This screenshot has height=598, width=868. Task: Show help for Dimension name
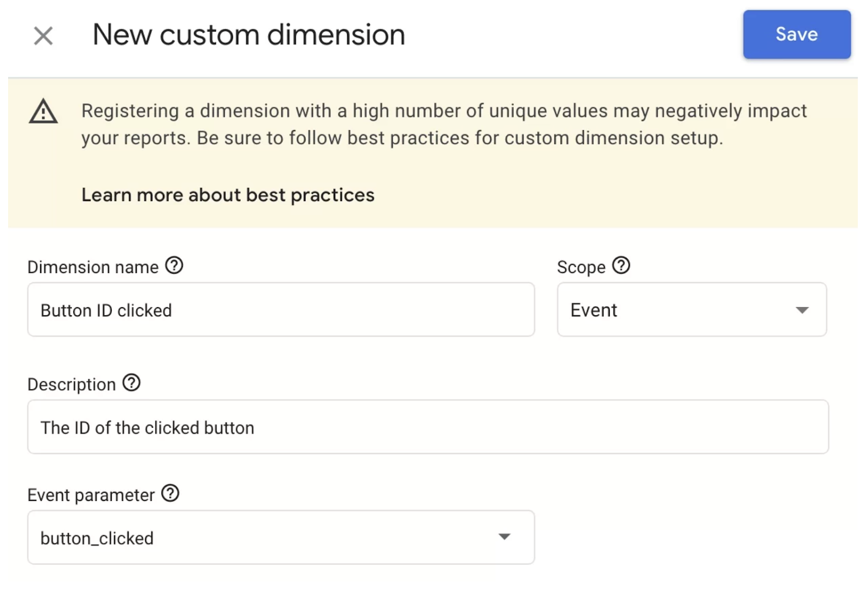tap(174, 266)
